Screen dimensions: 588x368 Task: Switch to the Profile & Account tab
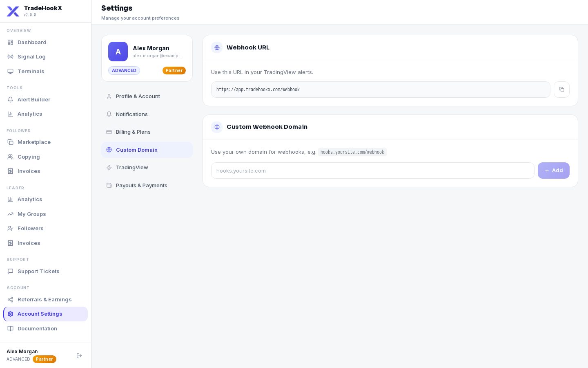click(147, 96)
